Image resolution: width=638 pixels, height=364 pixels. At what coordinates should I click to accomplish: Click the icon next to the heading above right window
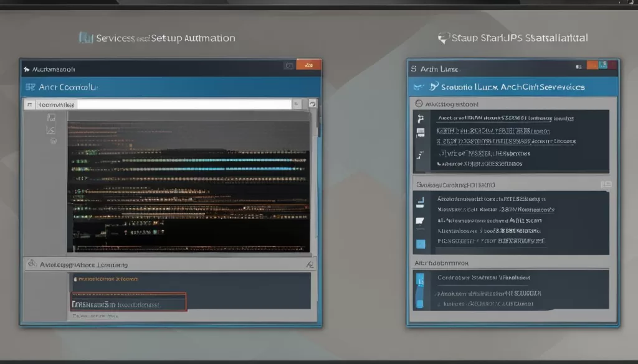pos(444,38)
